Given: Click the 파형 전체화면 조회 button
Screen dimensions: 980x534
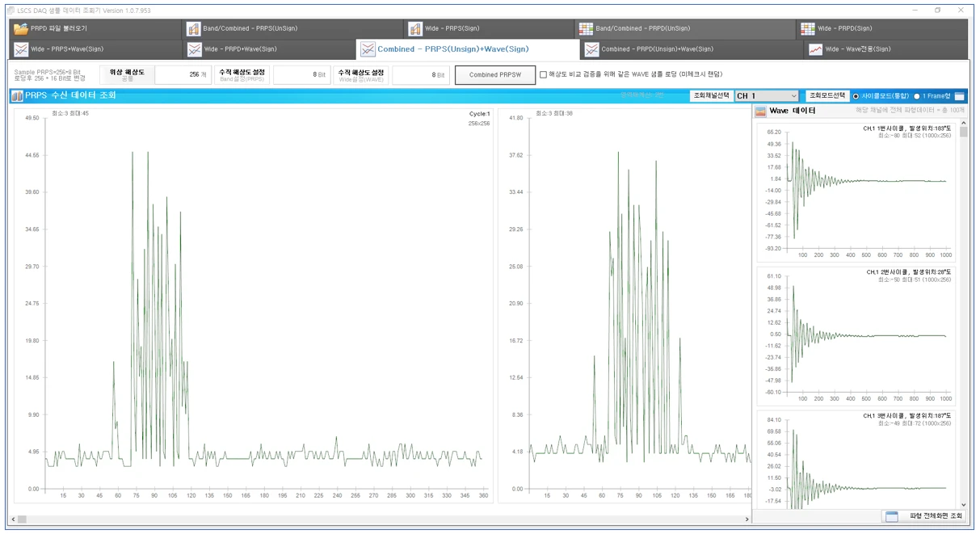Looking at the screenshot, I should (923, 516).
